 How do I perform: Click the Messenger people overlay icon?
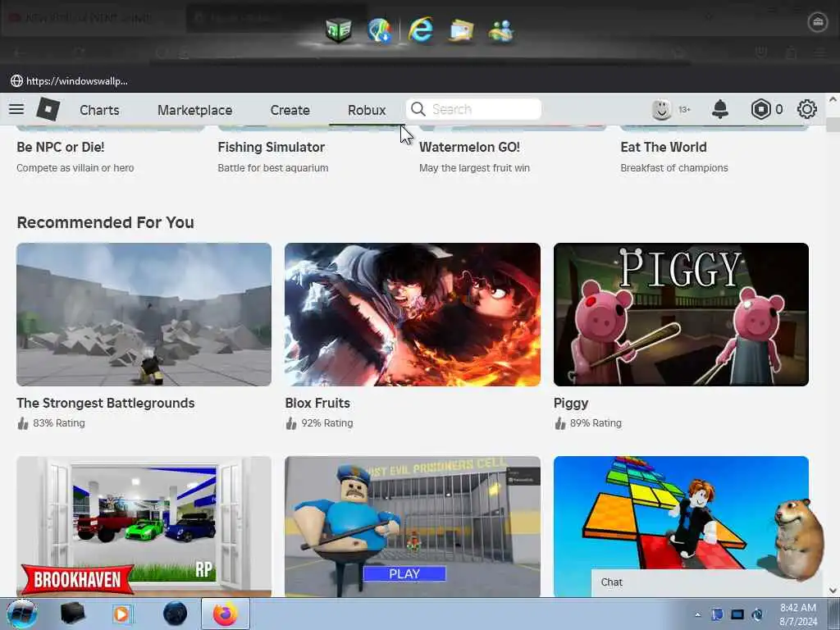(x=501, y=30)
